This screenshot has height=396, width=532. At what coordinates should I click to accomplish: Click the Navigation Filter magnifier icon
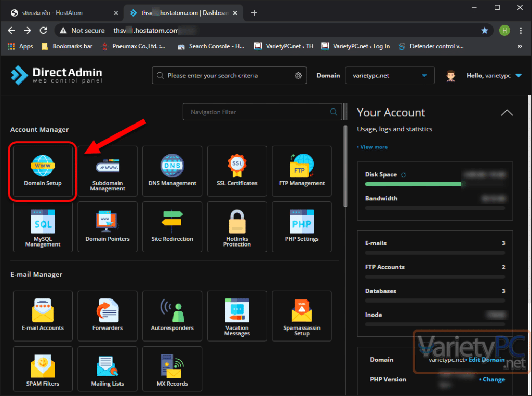[x=334, y=112]
